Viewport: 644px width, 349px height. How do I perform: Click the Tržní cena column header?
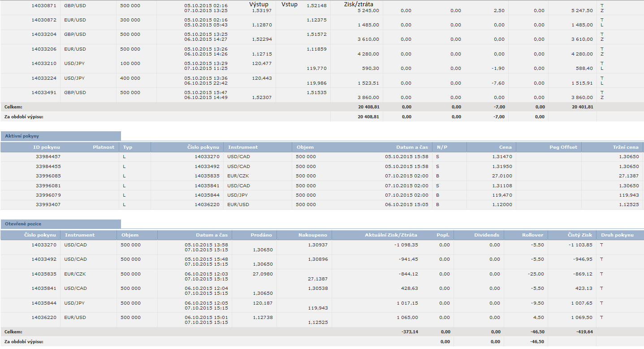click(x=626, y=147)
